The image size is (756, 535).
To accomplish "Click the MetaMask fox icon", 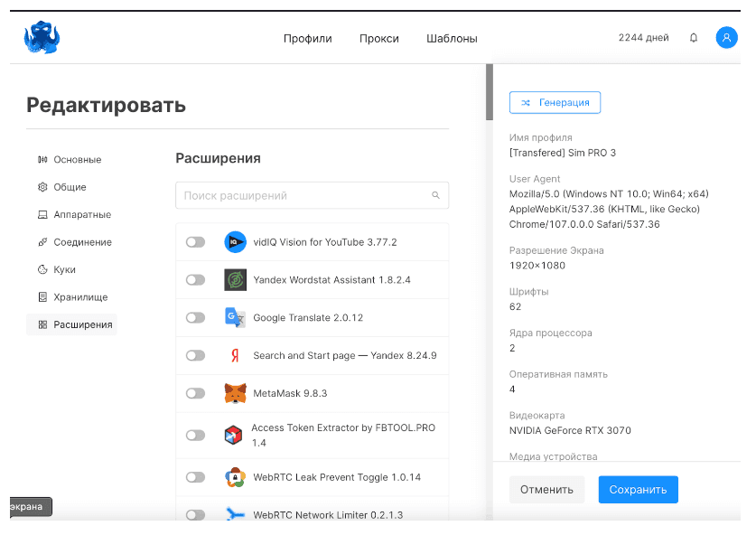I will 233,393.
